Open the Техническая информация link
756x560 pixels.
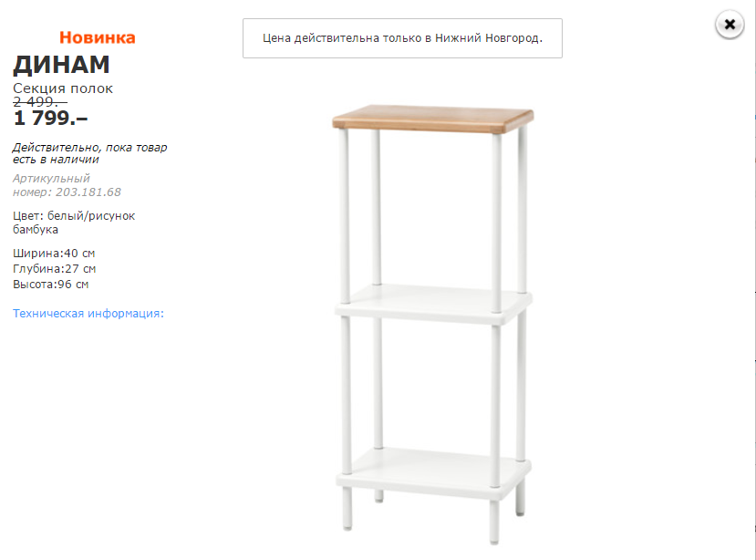(x=88, y=314)
